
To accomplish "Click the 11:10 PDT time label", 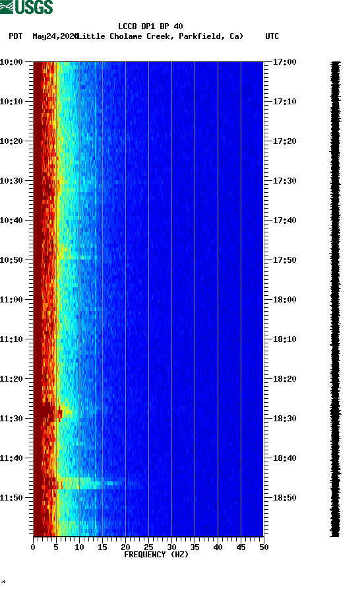I will (11, 339).
